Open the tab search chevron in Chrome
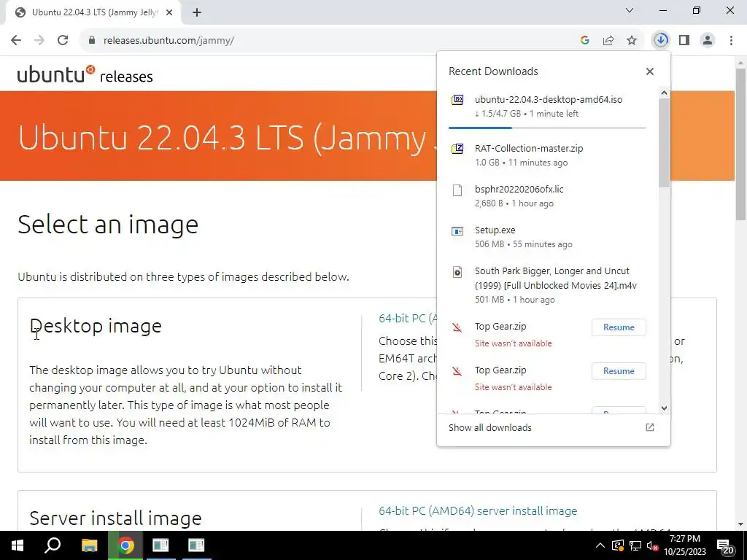Image resolution: width=747 pixels, height=560 pixels. point(630,10)
